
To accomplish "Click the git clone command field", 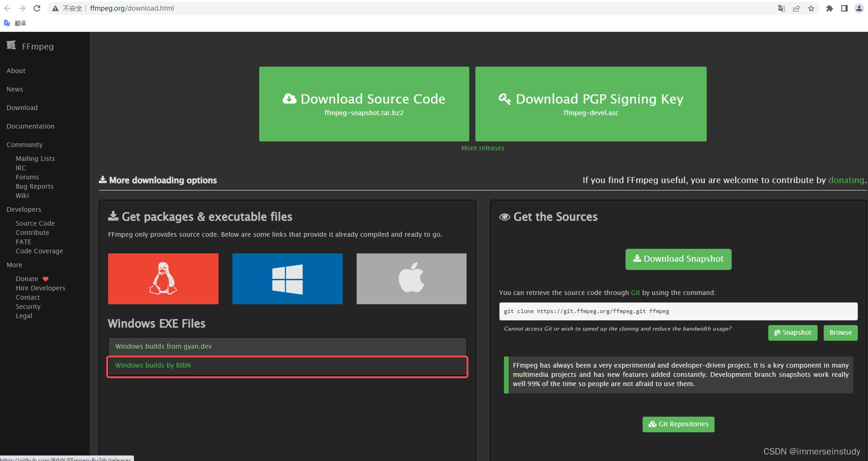I will (x=679, y=312).
